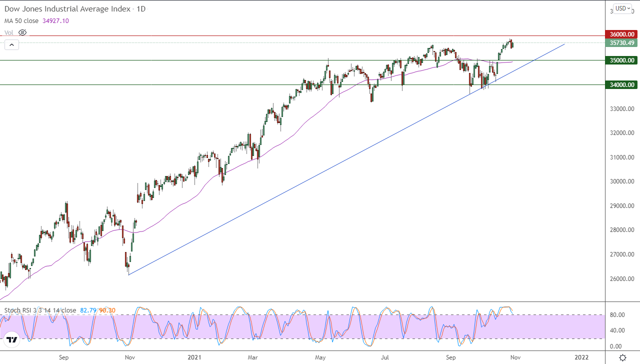Click the 0.00 Stoch RSI axis label
Viewport: 640px width, 364px height.
coord(615,346)
